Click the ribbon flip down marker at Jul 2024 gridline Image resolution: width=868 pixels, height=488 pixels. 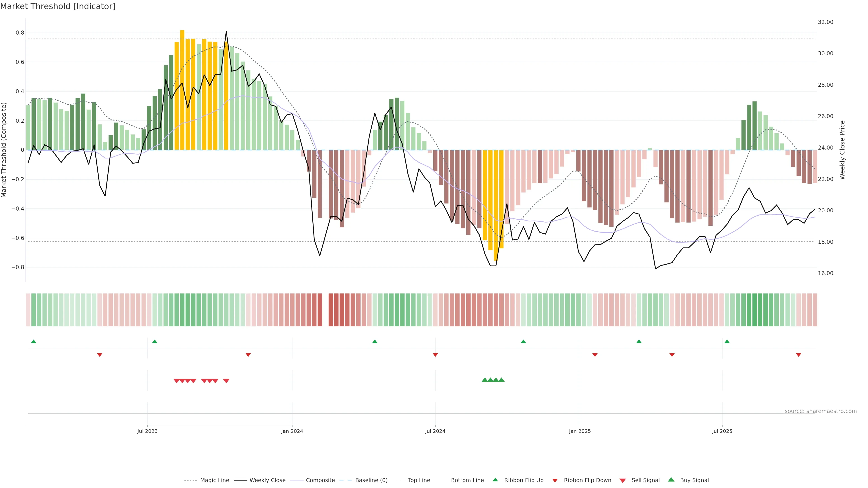pos(435,355)
